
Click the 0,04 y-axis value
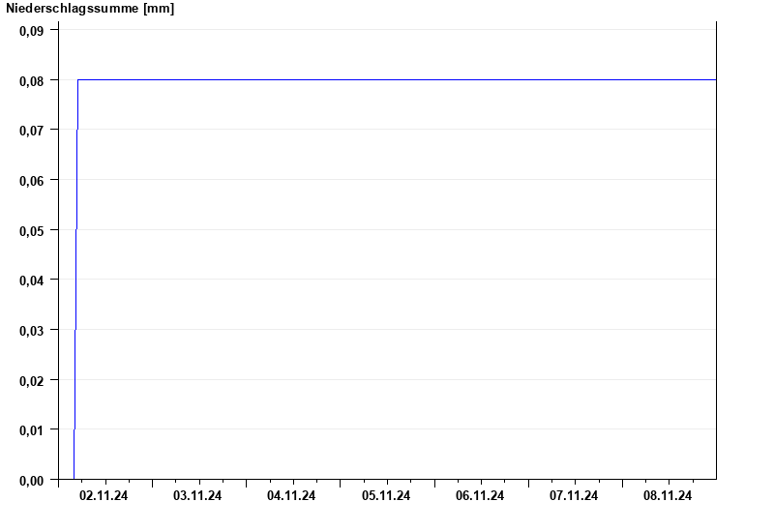point(32,280)
